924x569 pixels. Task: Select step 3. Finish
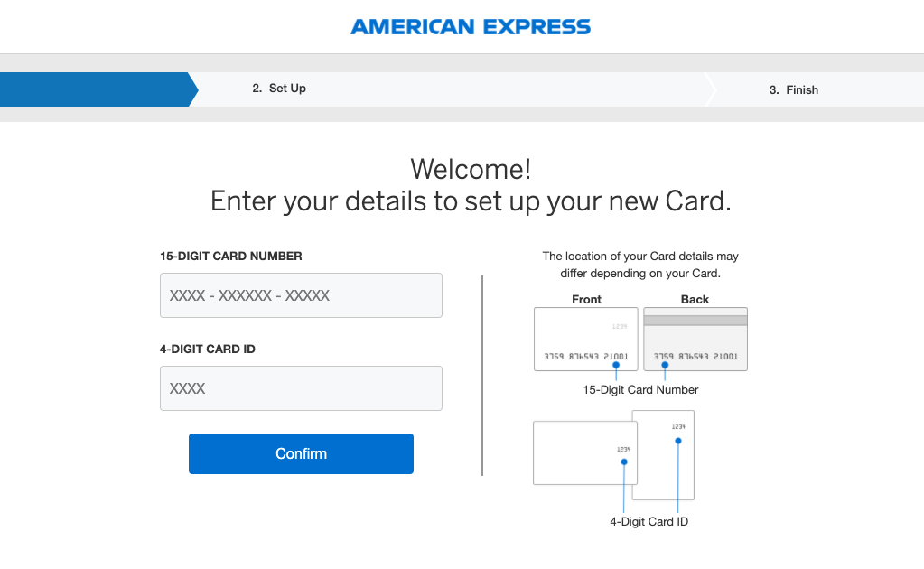pyautogui.click(x=793, y=89)
